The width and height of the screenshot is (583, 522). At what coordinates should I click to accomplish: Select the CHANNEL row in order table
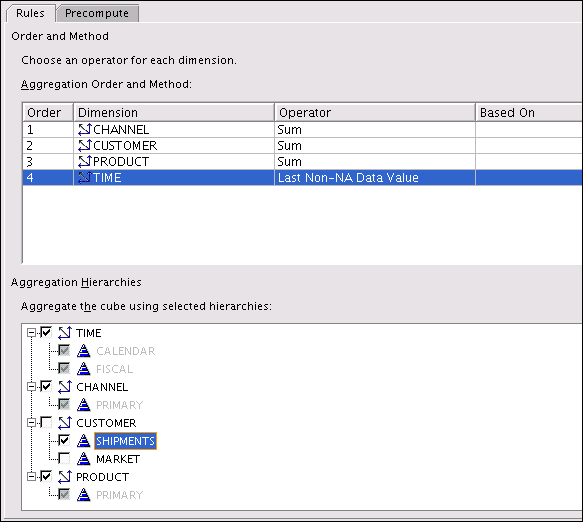[303, 129]
